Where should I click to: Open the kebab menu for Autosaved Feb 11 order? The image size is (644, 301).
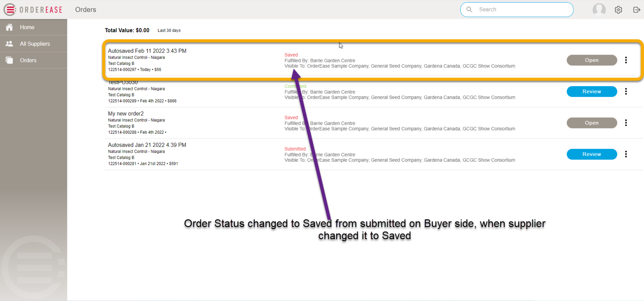click(x=626, y=60)
